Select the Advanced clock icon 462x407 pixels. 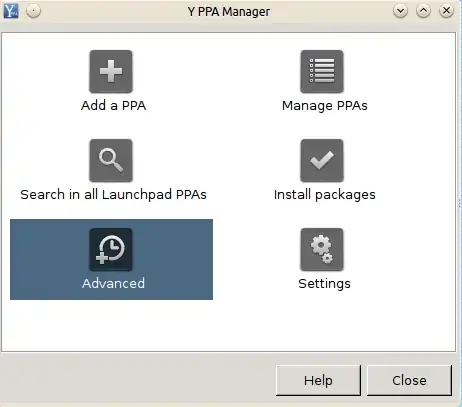point(111,250)
